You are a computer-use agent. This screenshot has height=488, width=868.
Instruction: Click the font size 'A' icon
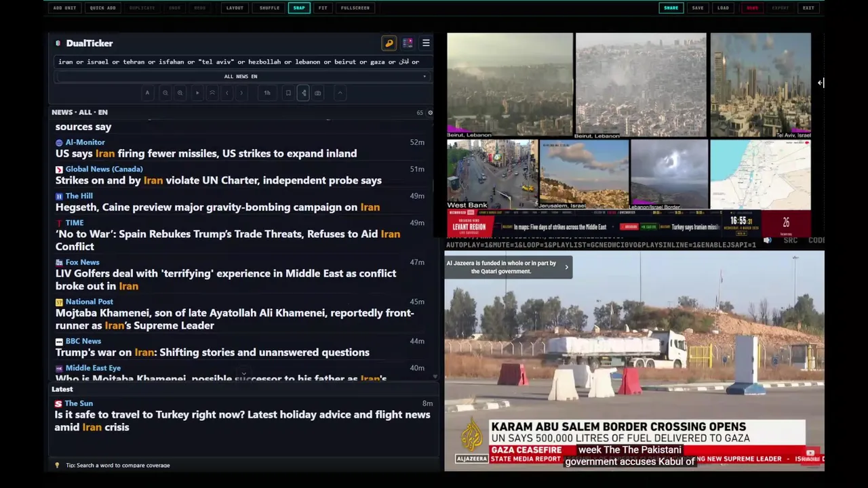(x=147, y=93)
